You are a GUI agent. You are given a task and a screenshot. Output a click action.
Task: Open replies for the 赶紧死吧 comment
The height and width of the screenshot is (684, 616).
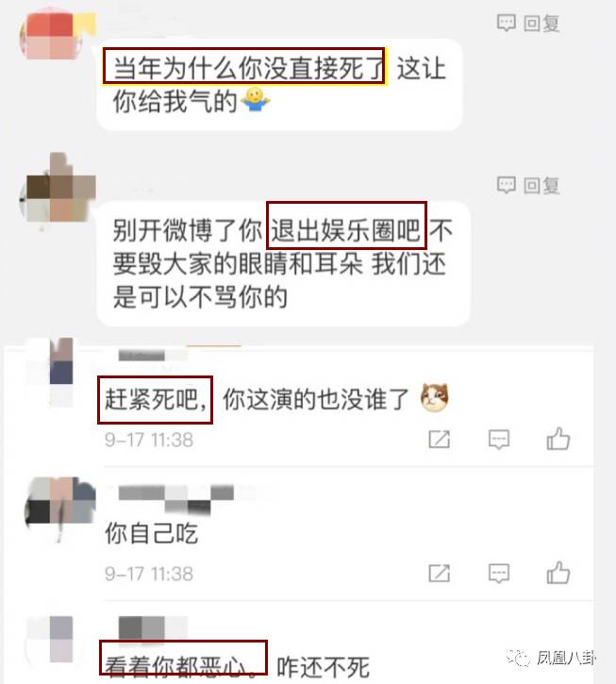pos(499,440)
